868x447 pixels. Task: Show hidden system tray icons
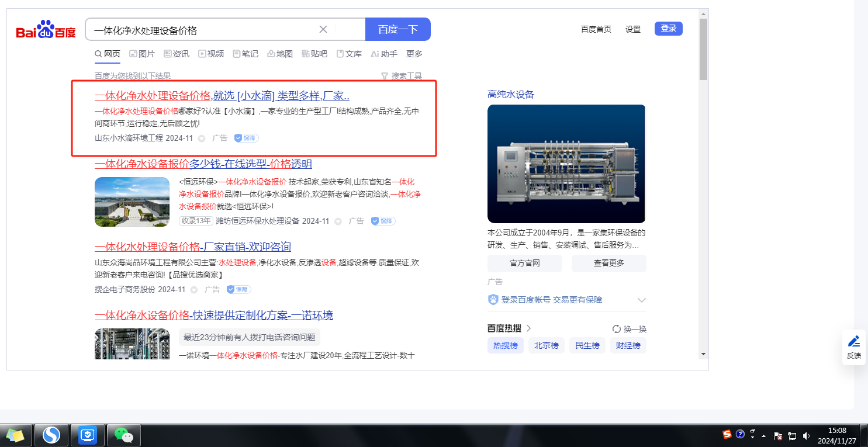pyautogui.click(x=764, y=435)
